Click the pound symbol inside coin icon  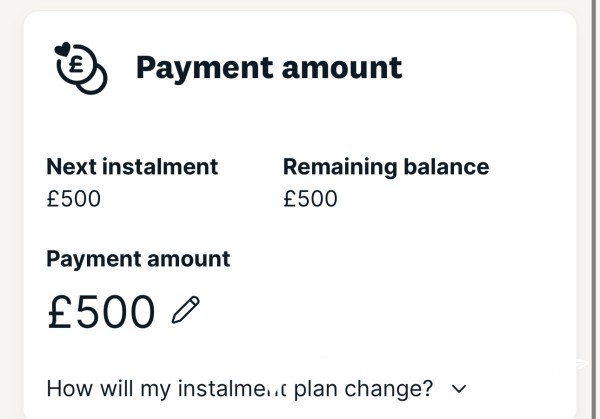pos(77,64)
